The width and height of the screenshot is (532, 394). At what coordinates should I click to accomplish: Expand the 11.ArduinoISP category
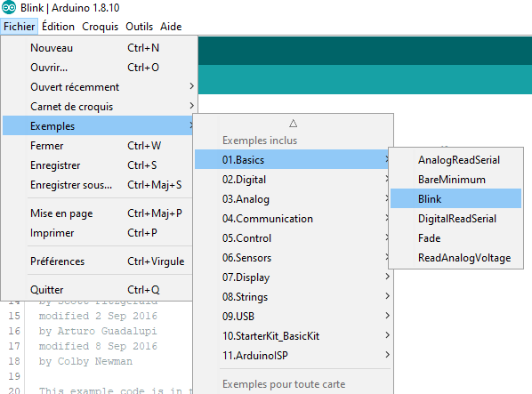(x=293, y=356)
